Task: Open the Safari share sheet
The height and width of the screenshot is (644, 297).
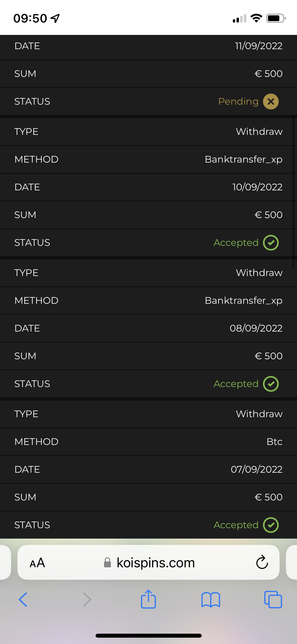Action: click(x=148, y=599)
